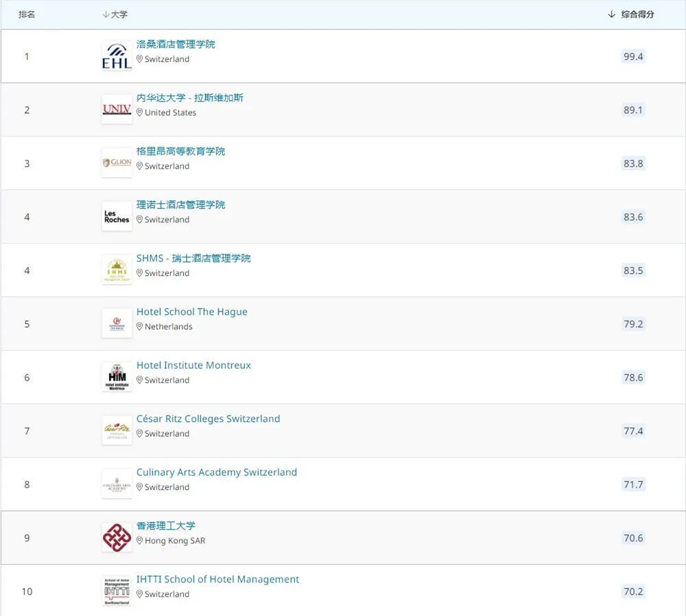
Task: Open 内华达大学 - 拉斯维加斯 link
Action: (190, 97)
